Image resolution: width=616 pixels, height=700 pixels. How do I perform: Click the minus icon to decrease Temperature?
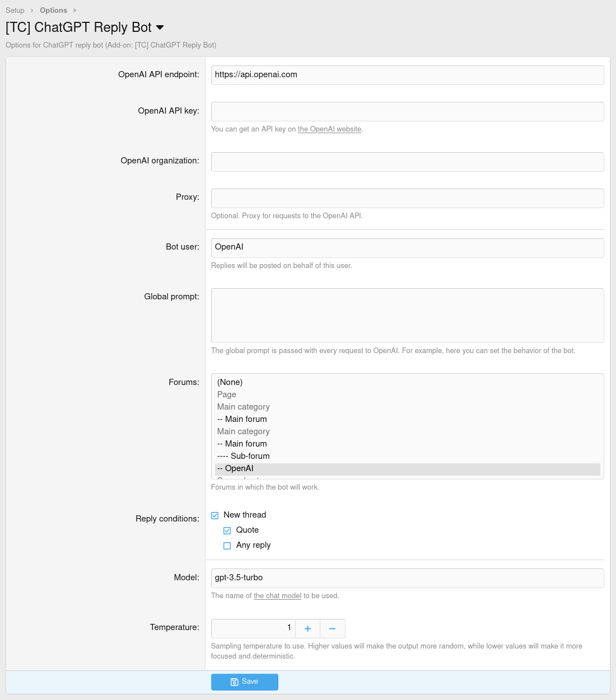tap(332, 628)
